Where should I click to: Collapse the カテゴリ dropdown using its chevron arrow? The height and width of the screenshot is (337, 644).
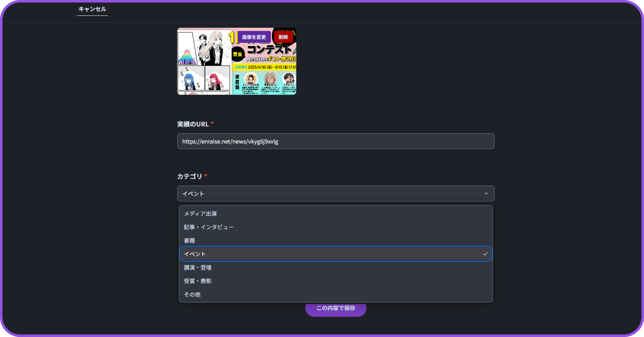coord(486,194)
